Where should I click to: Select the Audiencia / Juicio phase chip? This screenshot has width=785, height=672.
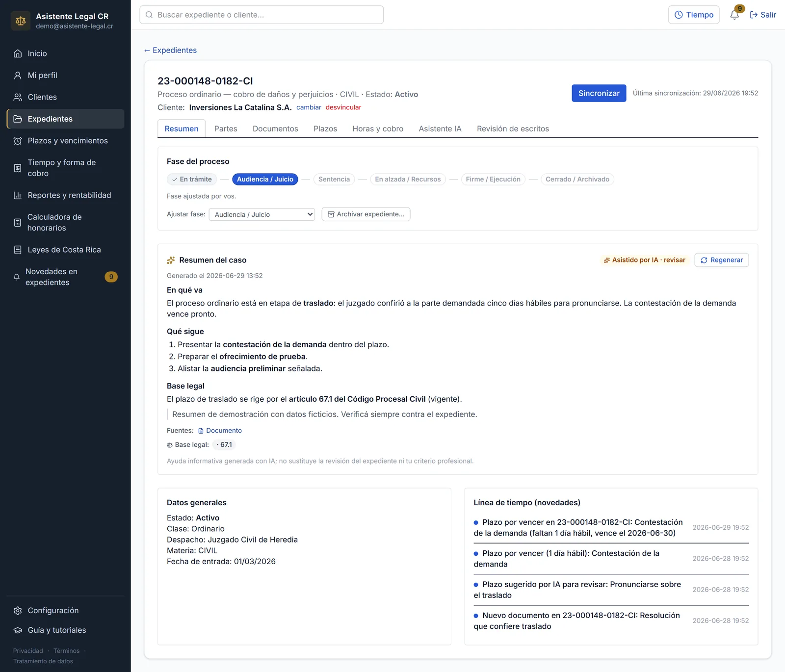pyautogui.click(x=265, y=179)
